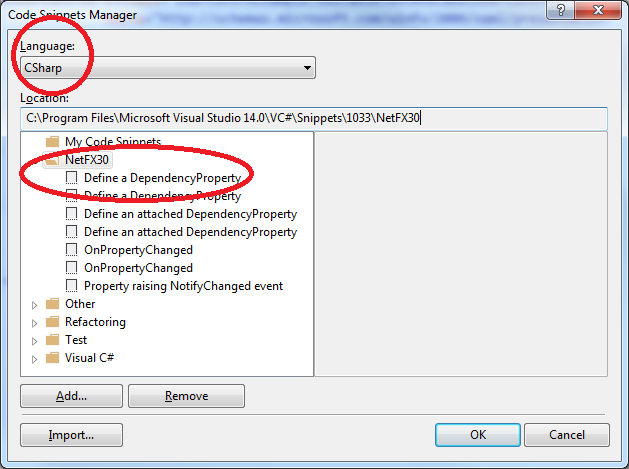Image resolution: width=629 pixels, height=469 pixels.
Task: Click the help question mark in title bar
Action: [560, 10]
